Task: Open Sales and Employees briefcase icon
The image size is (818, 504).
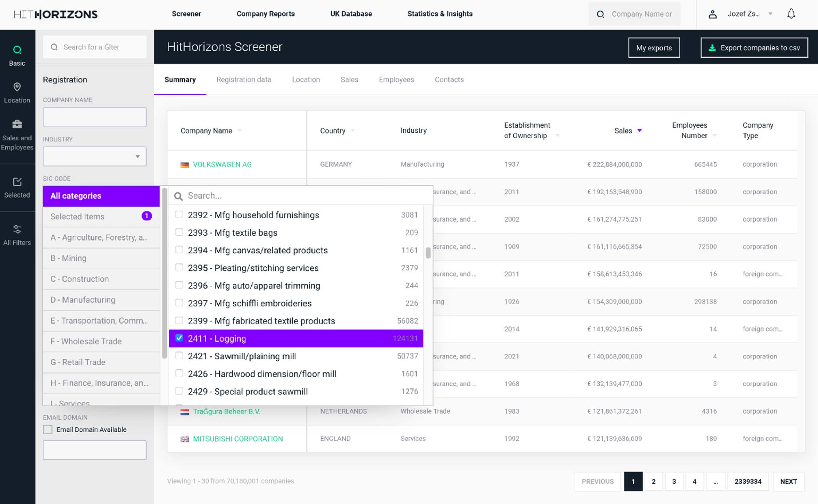Action: click(17, 124)
